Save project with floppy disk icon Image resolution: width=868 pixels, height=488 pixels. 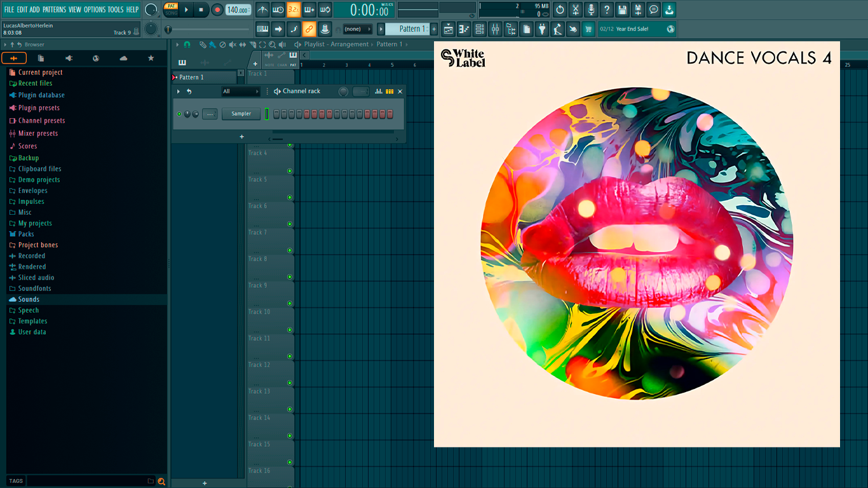click(622, 10)
